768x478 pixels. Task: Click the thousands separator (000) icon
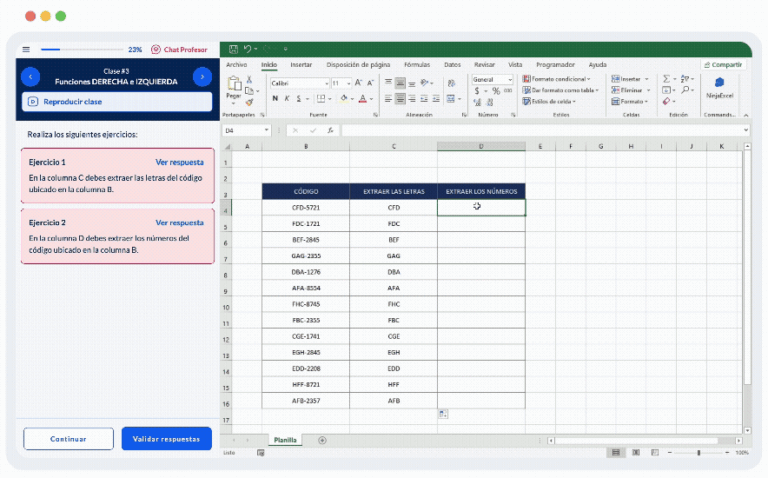[x=508, y=91]
